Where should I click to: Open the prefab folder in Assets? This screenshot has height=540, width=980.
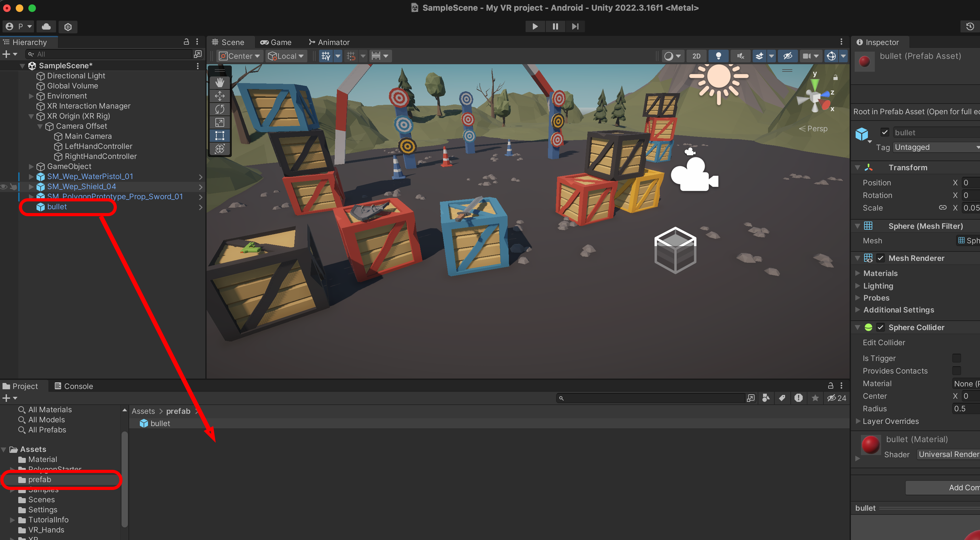pos(39,479)
